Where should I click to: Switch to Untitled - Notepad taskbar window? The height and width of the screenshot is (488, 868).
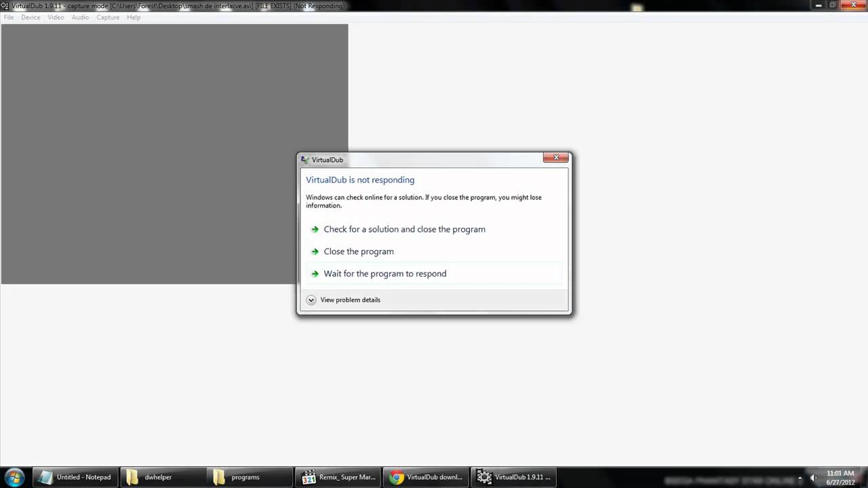tap(76, 477)
